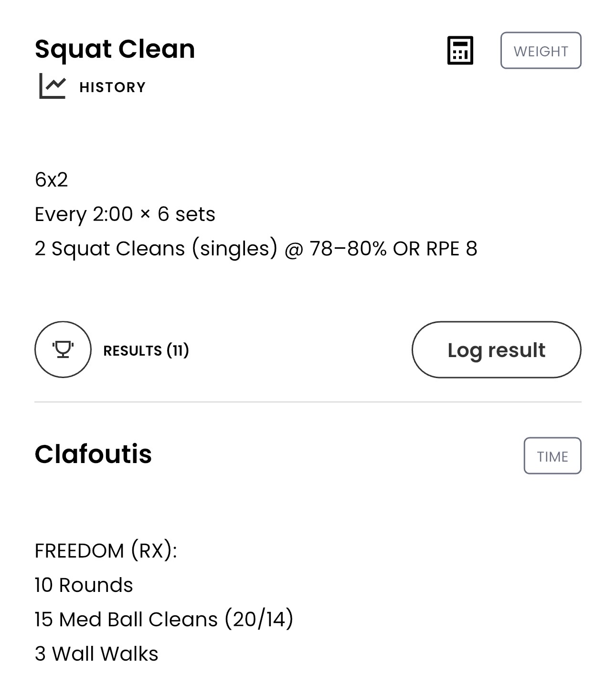Open the percentage calculator icon
Screen dimensions: 616x696
tap(460, 50)
